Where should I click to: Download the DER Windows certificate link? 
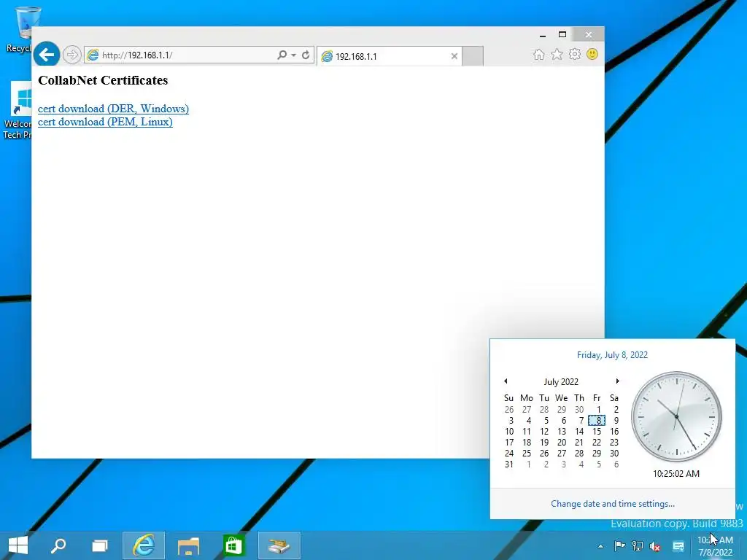coord(113,109)
